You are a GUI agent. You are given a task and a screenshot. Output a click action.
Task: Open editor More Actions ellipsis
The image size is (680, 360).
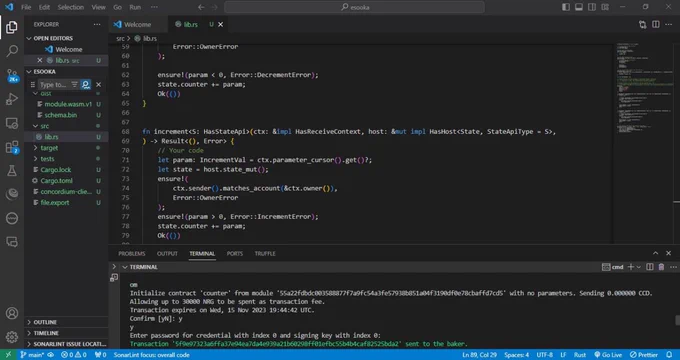point(669,25)
